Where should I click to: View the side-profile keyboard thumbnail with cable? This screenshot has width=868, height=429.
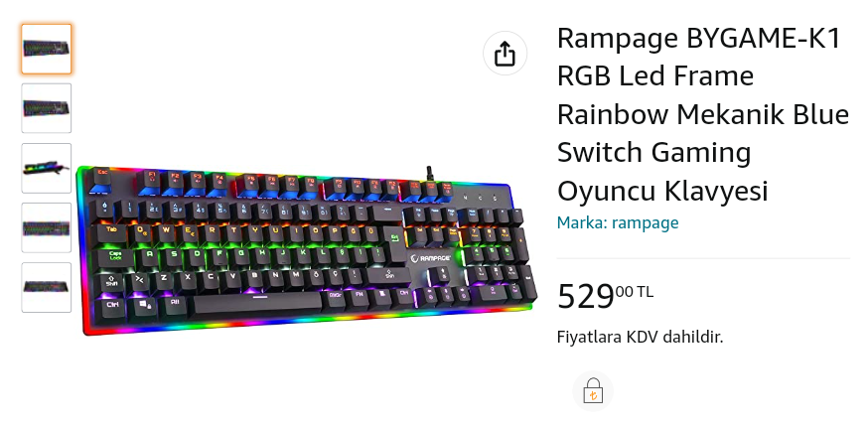pos(47,168)
